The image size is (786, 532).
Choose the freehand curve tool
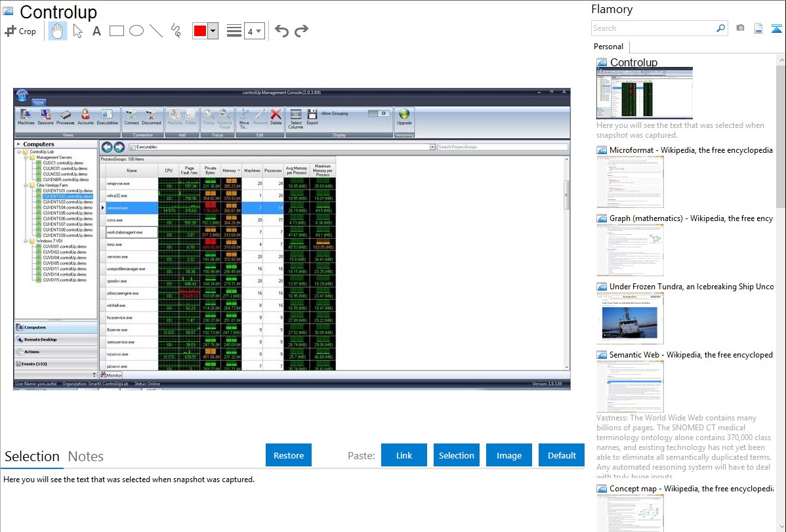(x=176, y=31)
